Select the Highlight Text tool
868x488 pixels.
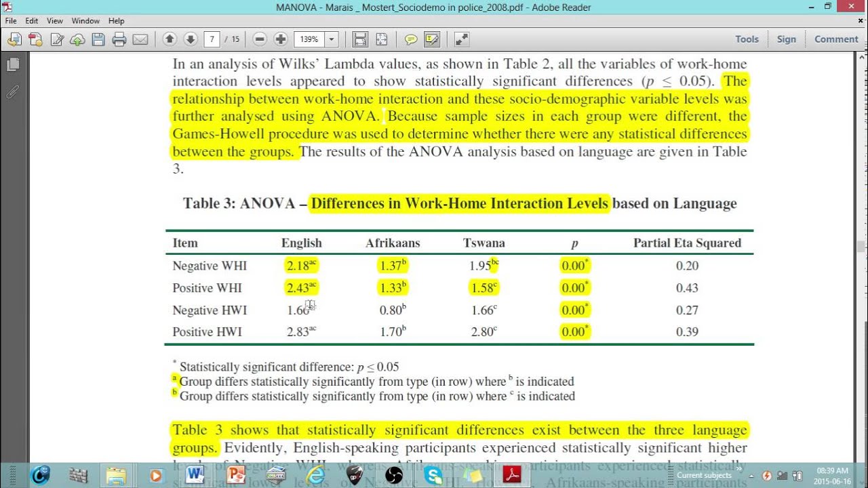432,39
